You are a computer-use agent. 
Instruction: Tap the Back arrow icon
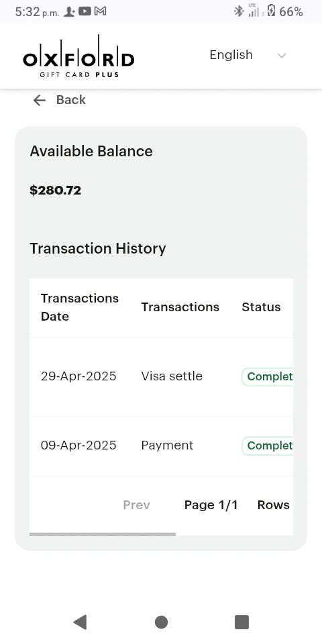point(40,100)
